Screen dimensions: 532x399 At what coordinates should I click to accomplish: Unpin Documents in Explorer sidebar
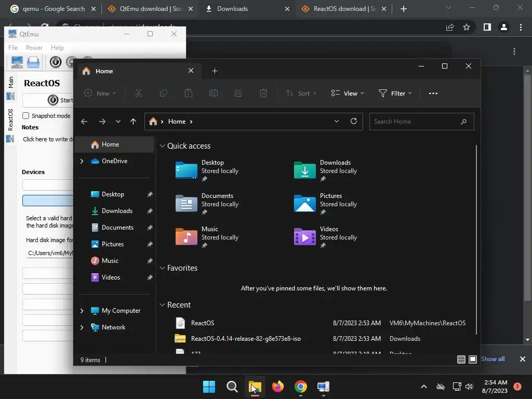point(150,228)
